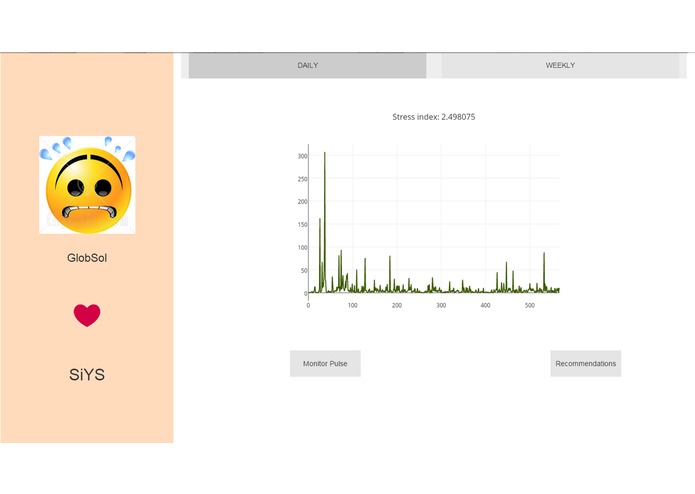
Task: Select the Stress index 2.498075 text
Action: [x=433, y=117]
